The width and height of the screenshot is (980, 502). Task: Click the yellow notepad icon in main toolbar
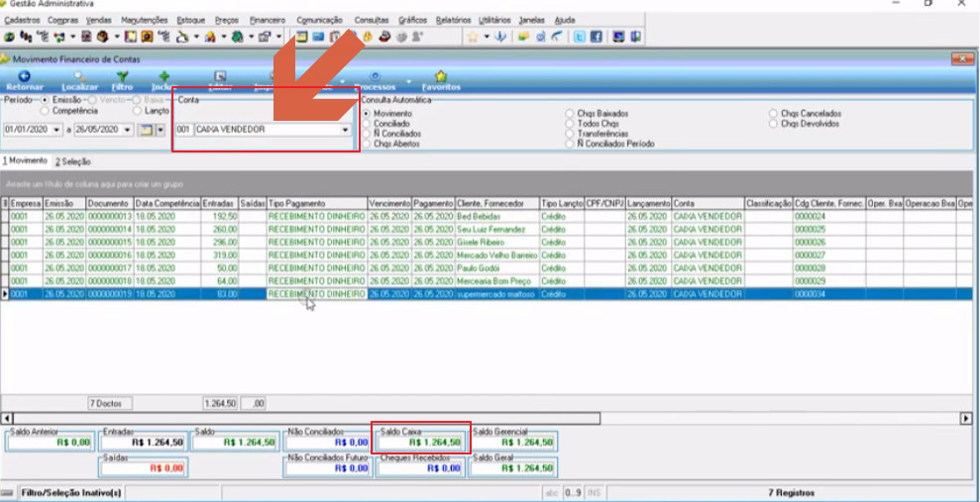[302, 37]
